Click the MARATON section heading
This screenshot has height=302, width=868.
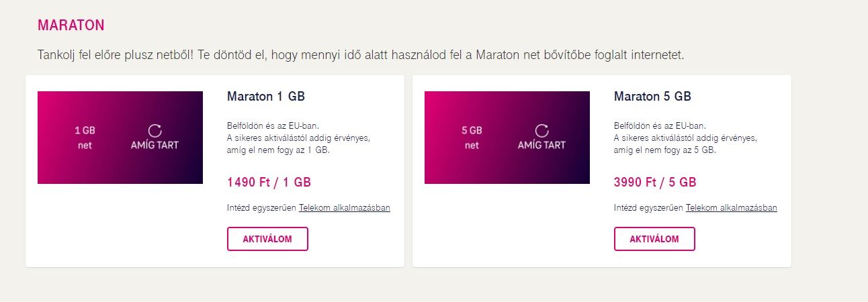(x=71, y=26)
